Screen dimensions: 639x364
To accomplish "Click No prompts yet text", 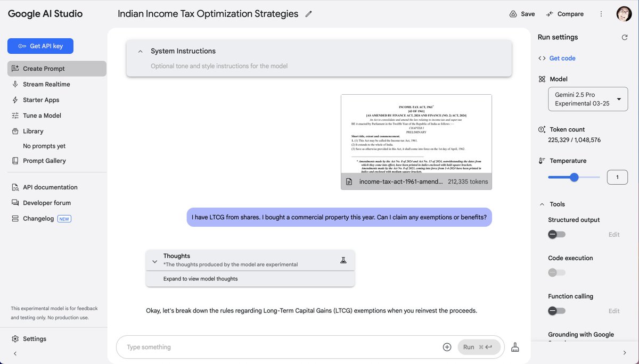I will (44, 146).
